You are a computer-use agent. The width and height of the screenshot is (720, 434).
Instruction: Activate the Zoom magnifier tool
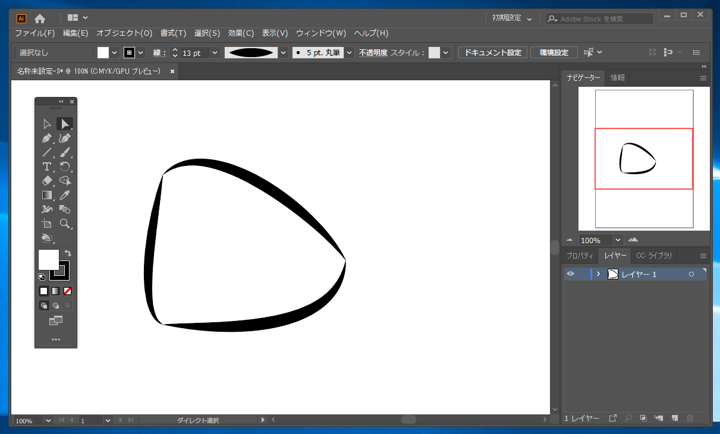[x=65, y=224]
